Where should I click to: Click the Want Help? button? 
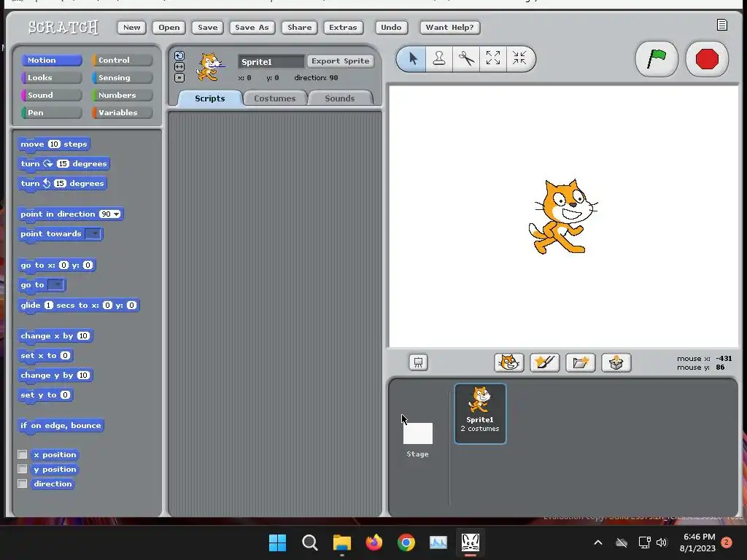point(449,27)
